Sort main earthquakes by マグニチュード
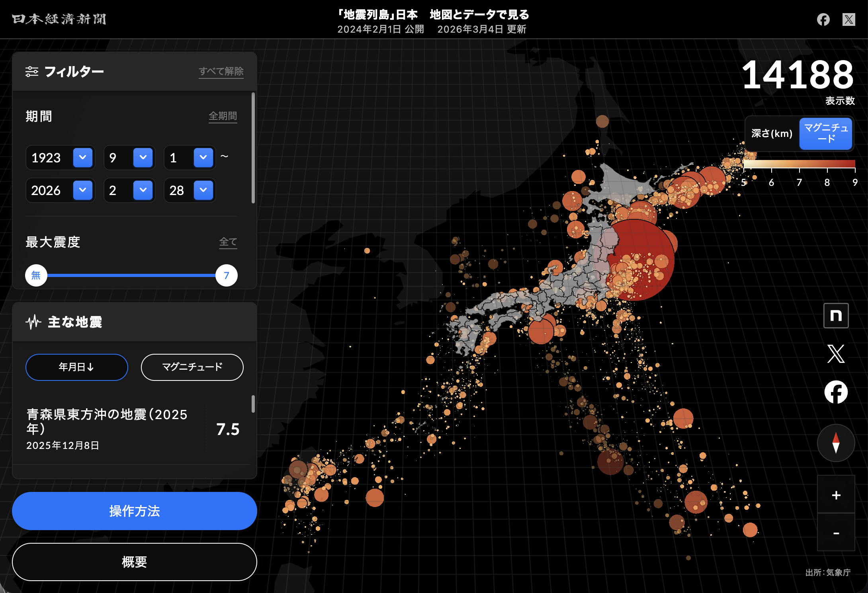 click(192, 367)
